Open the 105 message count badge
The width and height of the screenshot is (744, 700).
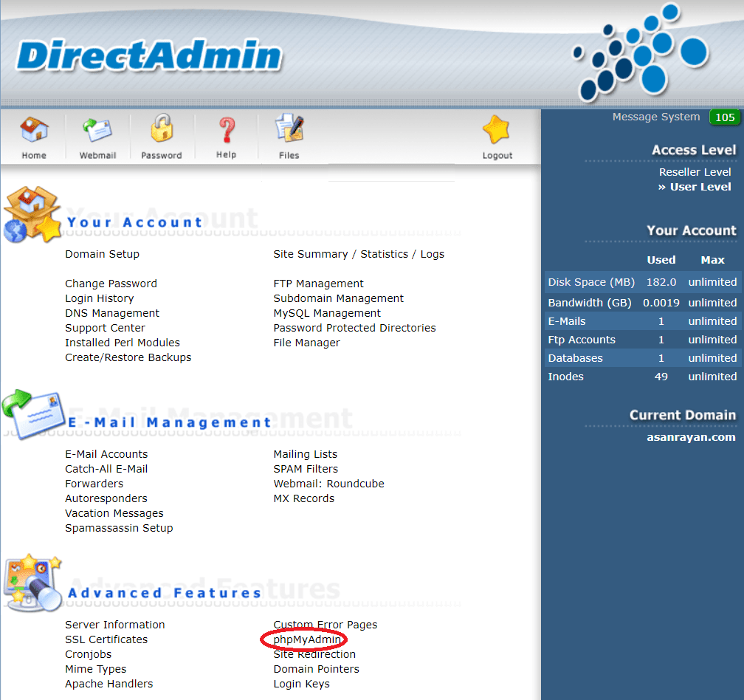pos(725,117)
